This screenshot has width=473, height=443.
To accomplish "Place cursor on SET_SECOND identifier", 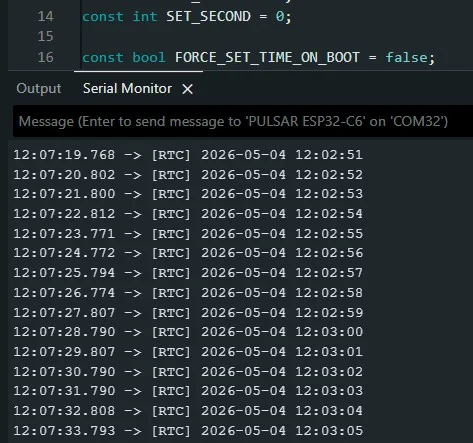I will pyautogui.click(x=208, y=16).
